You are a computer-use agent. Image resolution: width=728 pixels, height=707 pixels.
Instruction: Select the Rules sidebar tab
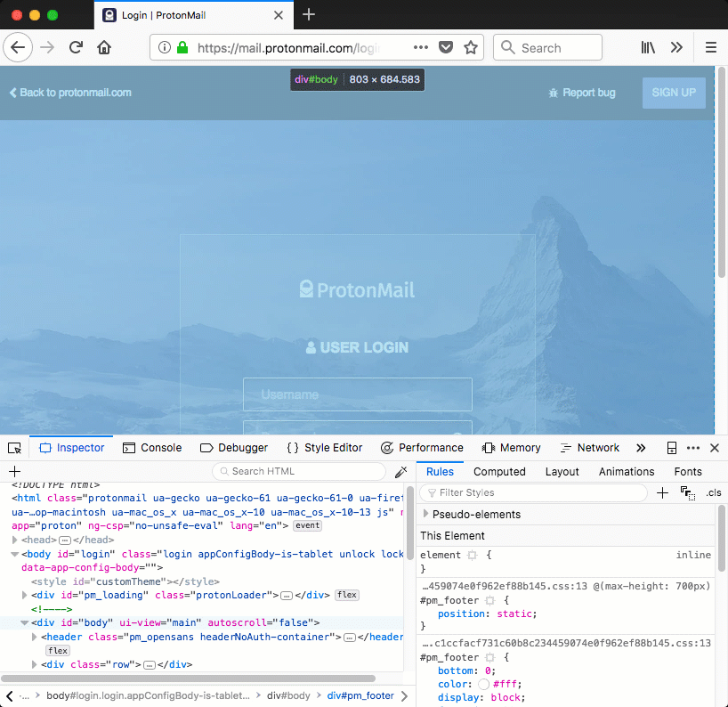click(440, 472)
